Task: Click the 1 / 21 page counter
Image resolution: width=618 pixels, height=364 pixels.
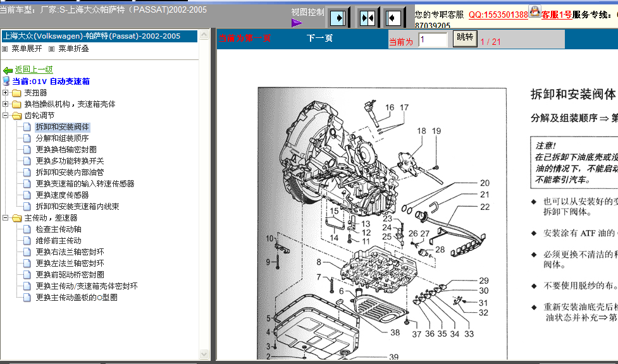Action: pos(490,42)
